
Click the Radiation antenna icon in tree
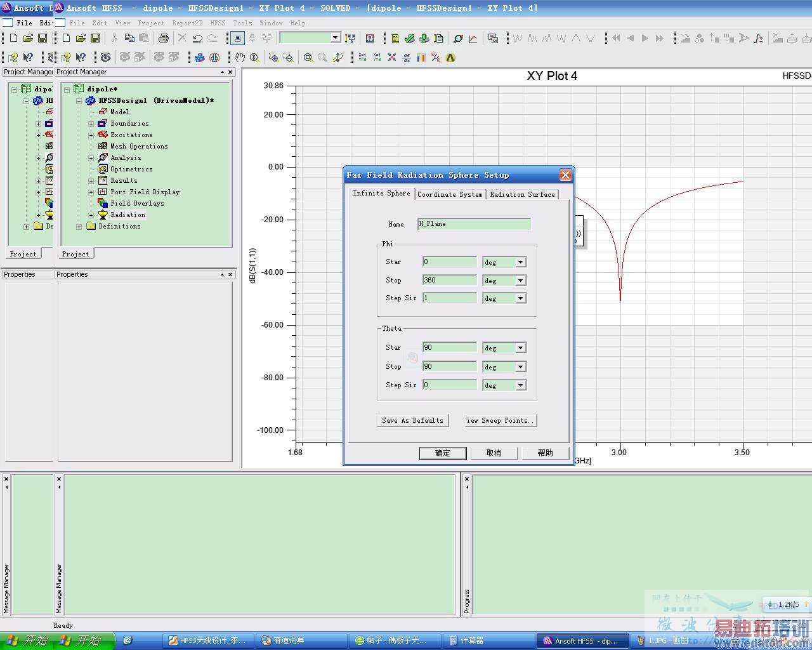pos(103,215)
